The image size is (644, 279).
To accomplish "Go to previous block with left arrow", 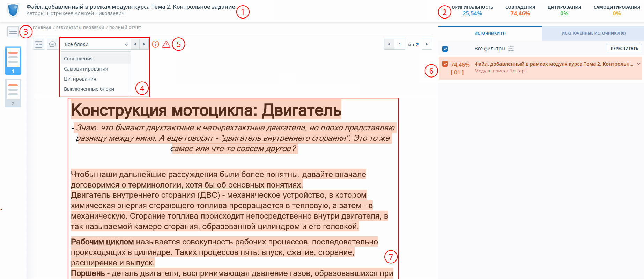I will (x=135, y=44).
